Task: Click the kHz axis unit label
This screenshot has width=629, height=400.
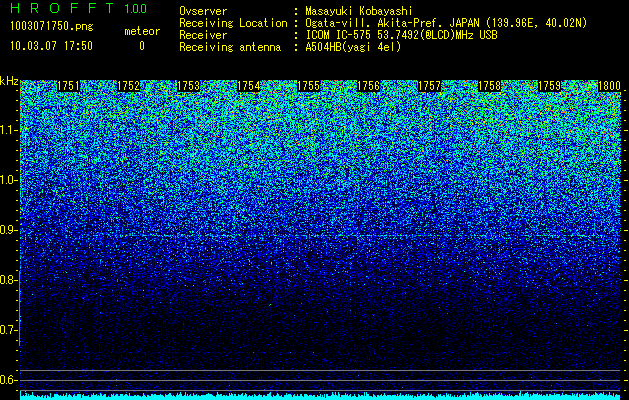Action: click(x=9, y=81)
